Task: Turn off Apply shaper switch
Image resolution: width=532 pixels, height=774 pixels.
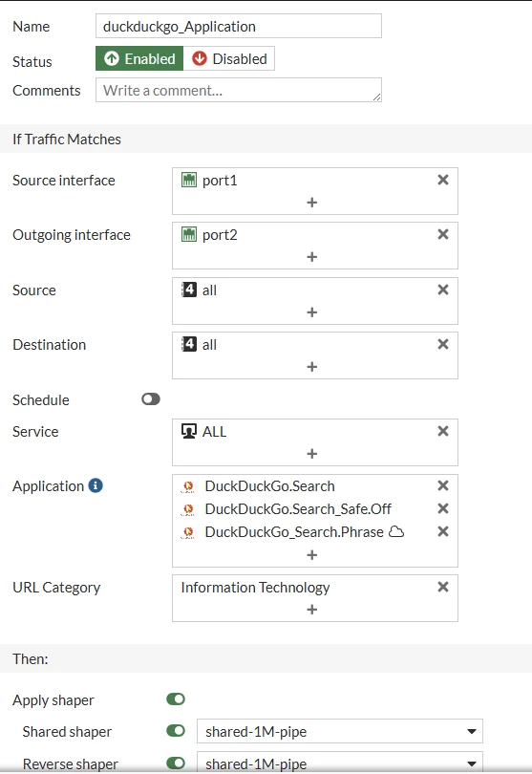Action: tap(176, 699)
